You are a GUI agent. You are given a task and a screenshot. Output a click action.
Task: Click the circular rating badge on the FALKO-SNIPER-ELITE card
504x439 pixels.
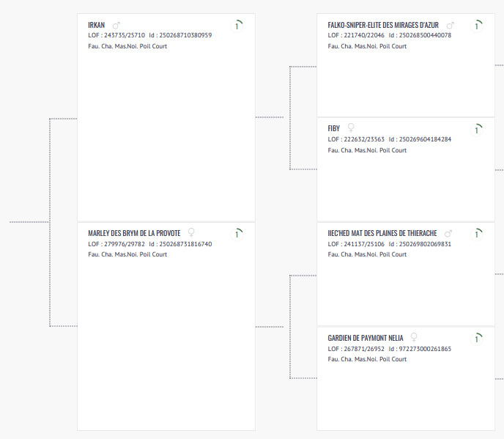(x=477, y=26)
